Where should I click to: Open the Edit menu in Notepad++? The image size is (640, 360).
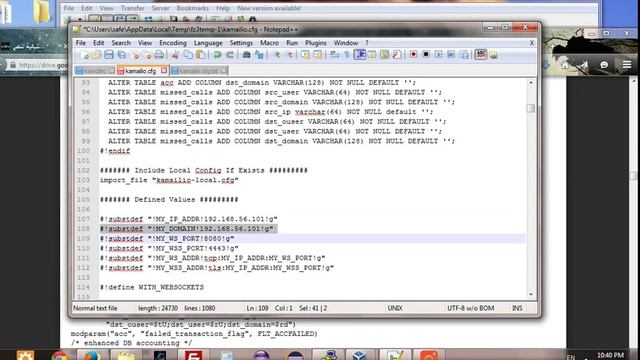[98, 43]
